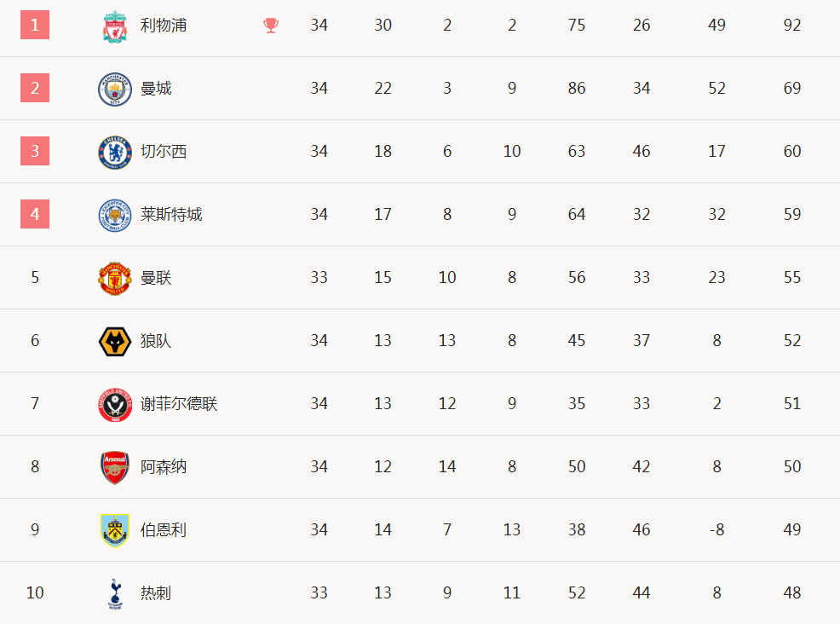Click Liverpool's 92 points value
Screen dimensions: 840x624
(x=791, y=26)
